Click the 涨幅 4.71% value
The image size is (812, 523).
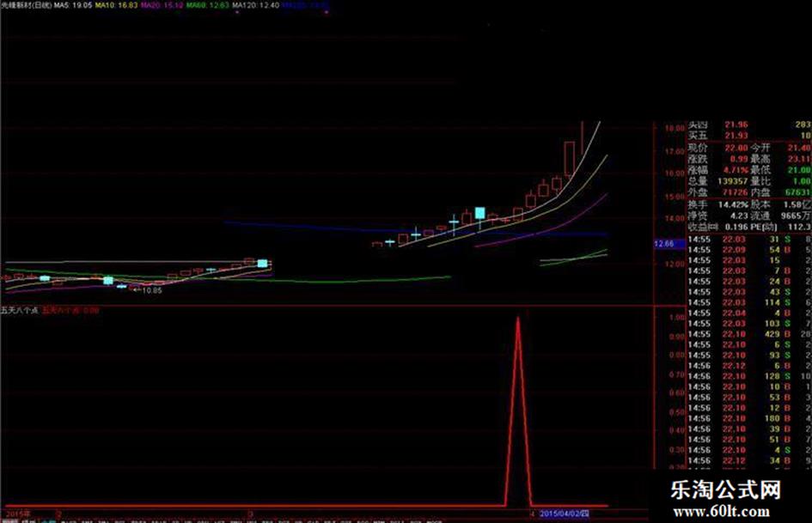click(736, 170)
